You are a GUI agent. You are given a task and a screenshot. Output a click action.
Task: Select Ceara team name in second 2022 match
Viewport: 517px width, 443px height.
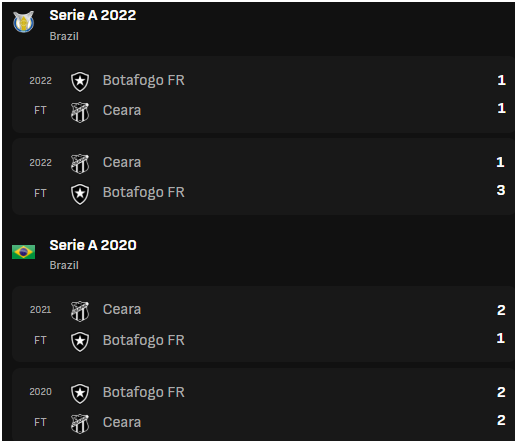[x=122, y=162]
